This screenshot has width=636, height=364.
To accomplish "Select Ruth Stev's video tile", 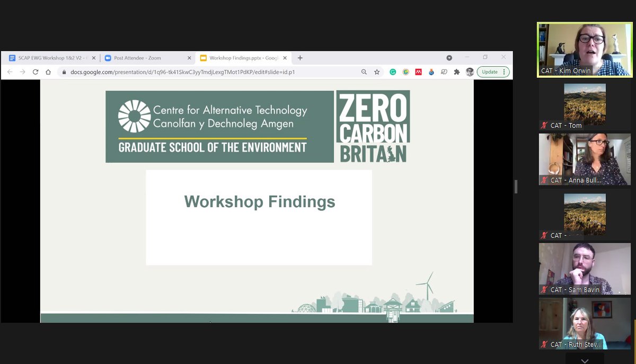I will point(585,323).
